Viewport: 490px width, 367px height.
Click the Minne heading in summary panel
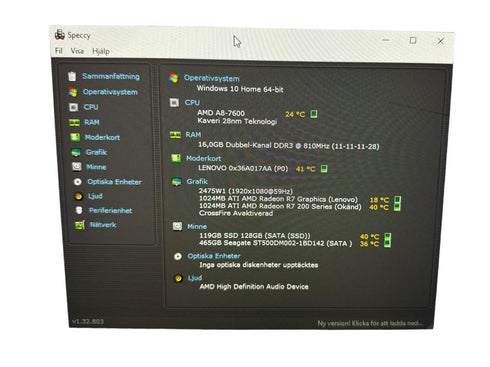[197, 227]
